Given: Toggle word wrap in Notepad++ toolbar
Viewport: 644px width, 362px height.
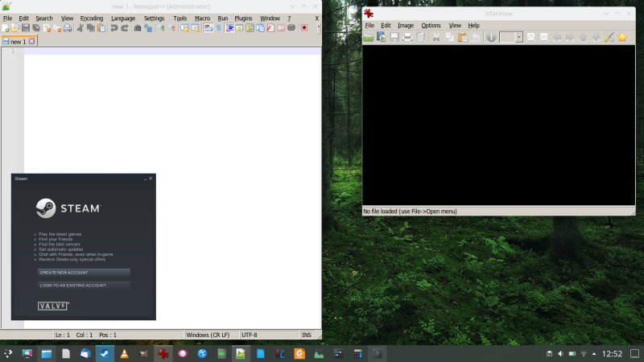Looking at the screenshot, I should tap(208, 28).
